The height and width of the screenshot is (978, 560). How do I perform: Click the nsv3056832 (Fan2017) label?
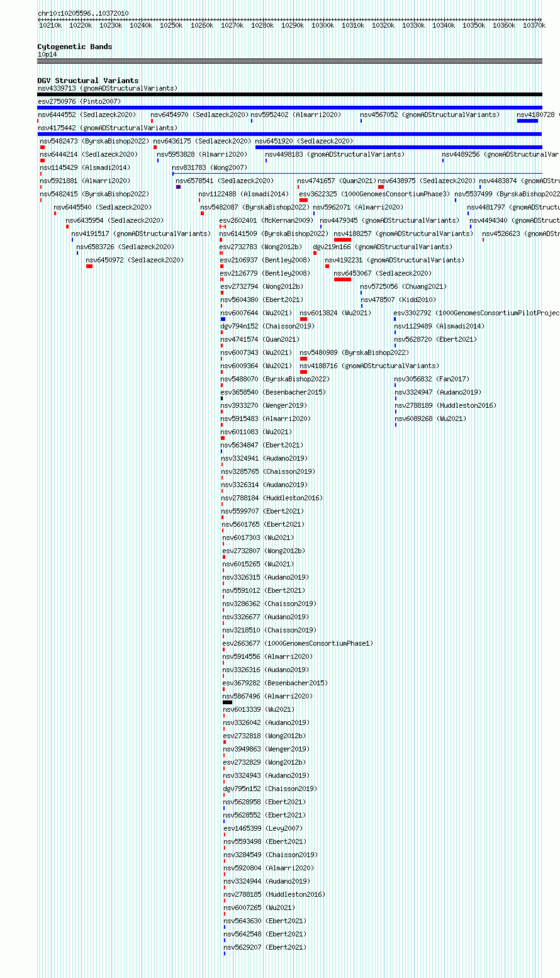[x=432, y=379]
